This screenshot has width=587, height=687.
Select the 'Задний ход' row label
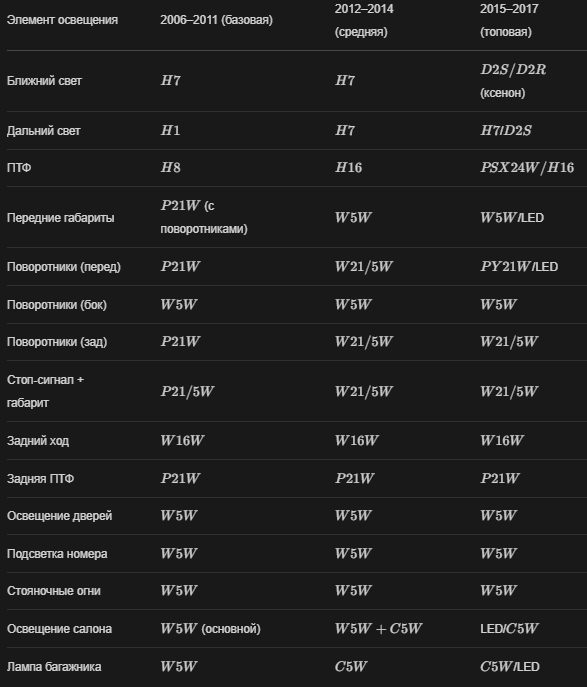38,441
